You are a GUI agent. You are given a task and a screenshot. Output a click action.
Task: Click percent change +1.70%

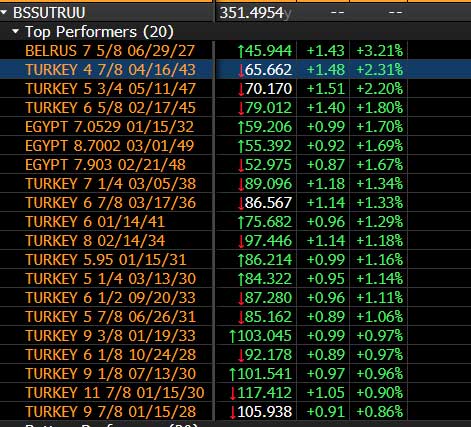tap(379, 127)
